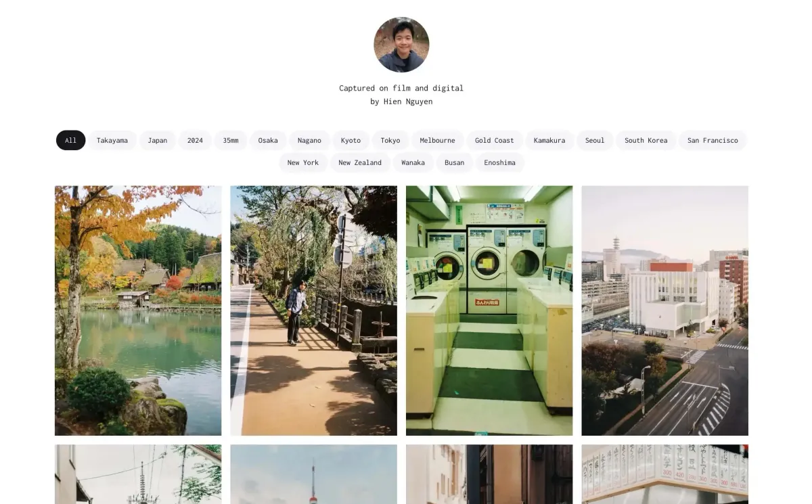This screenshot has width=812, height=504.
Task: Select the 35mm film filter
Action: tap(231, 140)
